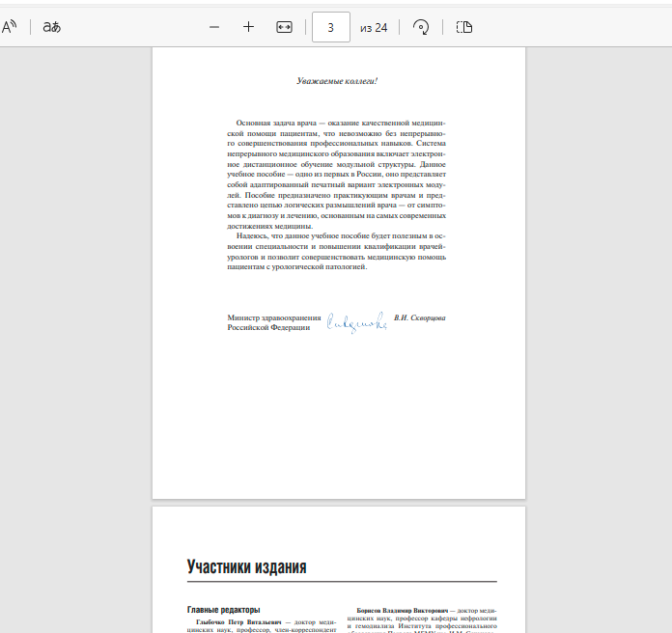Screen dimensions: 672x633
Task: Click the name 'В.И. Скворцова'
Action: [420, 317]
